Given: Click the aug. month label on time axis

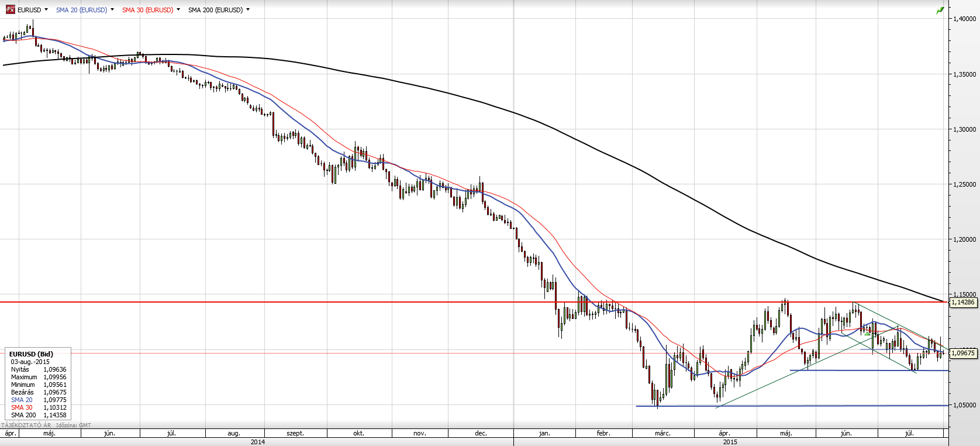Looking at the screenshot, I should [234, 433].
